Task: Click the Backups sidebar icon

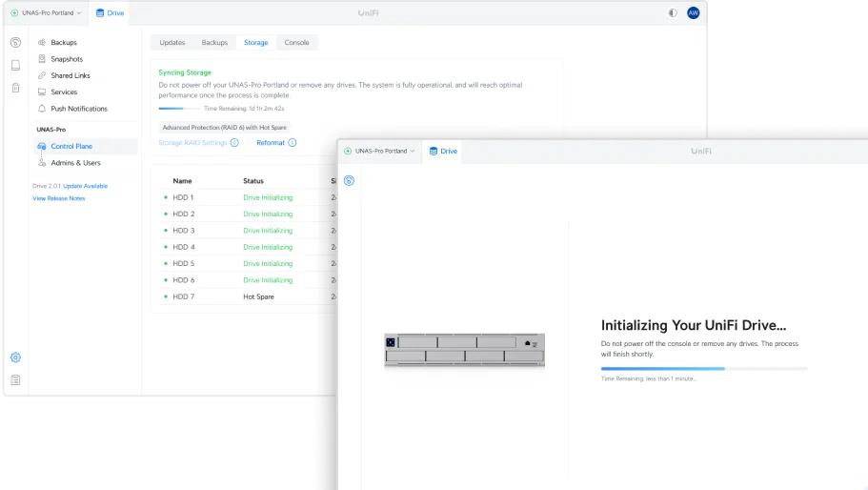Action: pos(42,42)
